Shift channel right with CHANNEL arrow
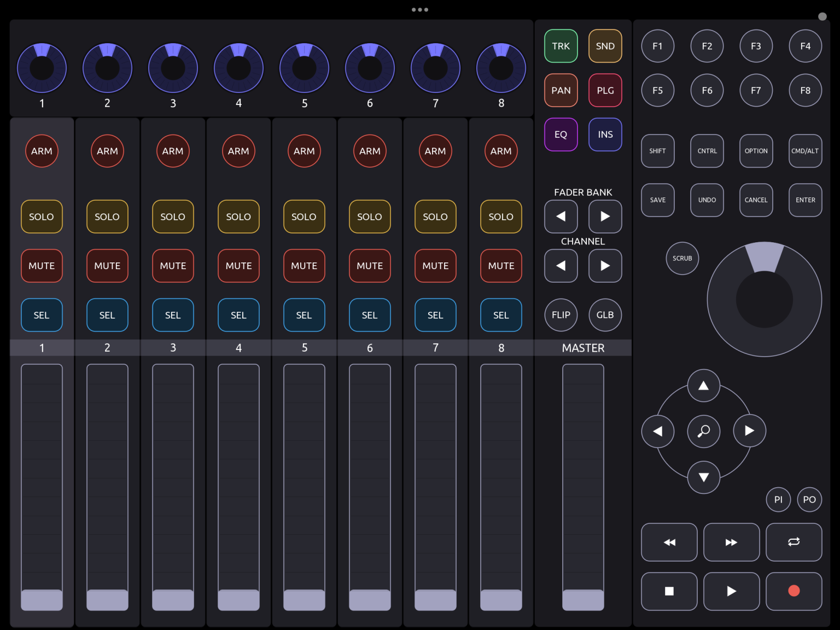 tap(605, 266)
